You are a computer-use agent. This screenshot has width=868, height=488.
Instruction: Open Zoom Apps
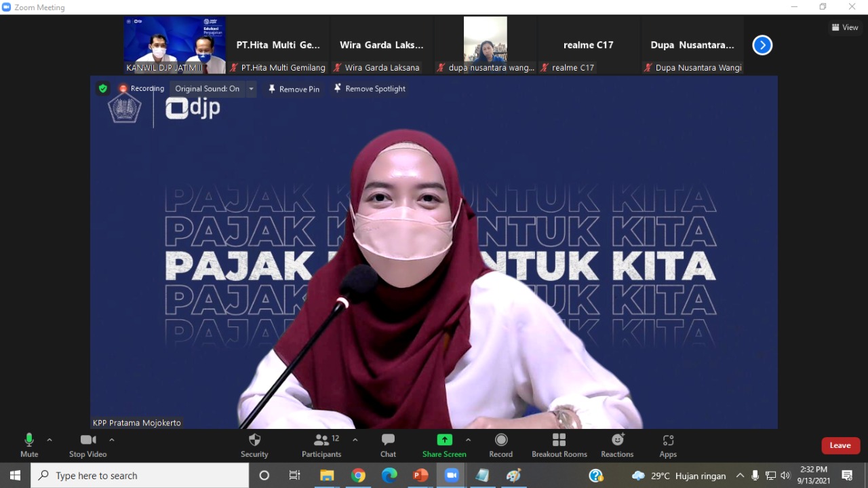click(668, 445)
